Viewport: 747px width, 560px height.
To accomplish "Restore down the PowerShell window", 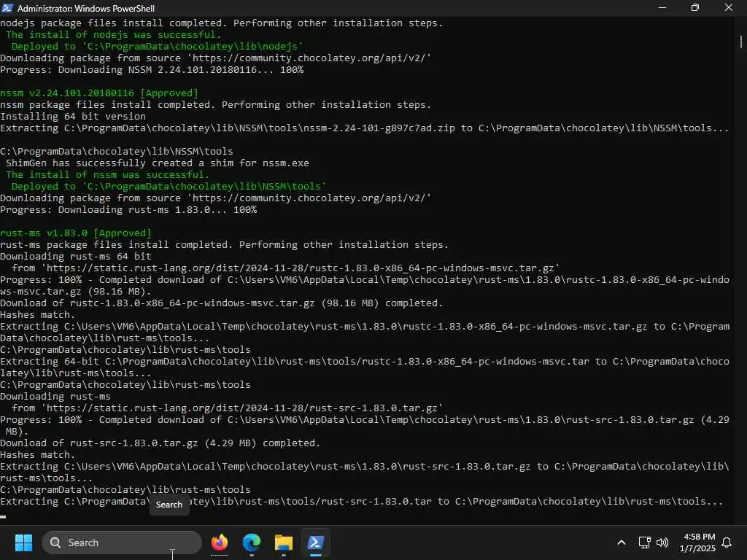I will pyautogui.click(x=695, y=8).
